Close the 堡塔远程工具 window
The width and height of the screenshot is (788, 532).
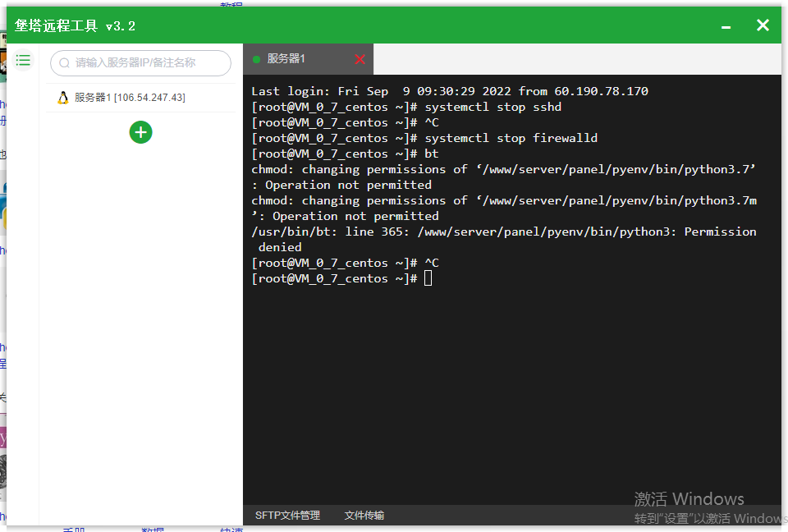click(763, 25)
